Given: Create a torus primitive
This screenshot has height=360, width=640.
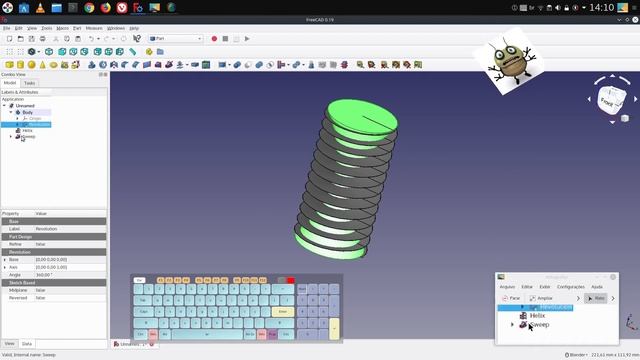Looking at the screenshot, I should click(53, 64).
